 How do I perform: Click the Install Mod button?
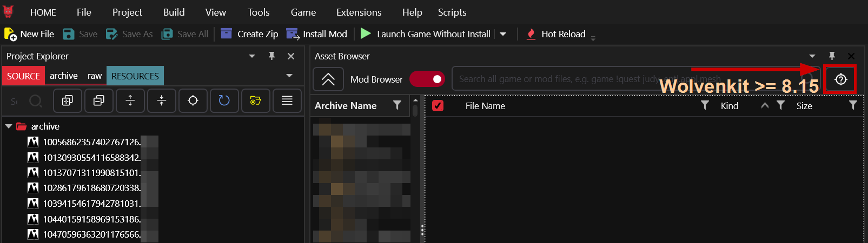point(316,34)
